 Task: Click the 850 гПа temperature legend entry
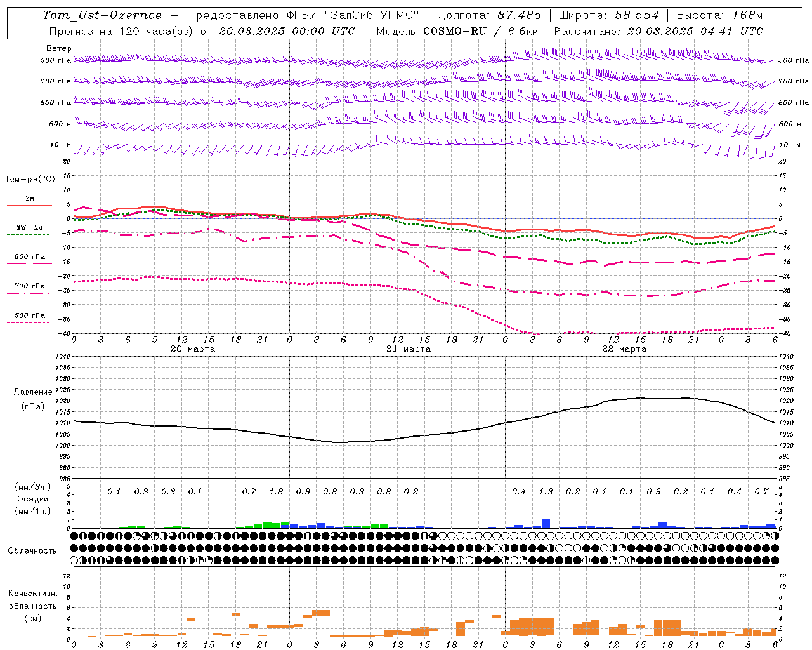[x=30, y=257]
